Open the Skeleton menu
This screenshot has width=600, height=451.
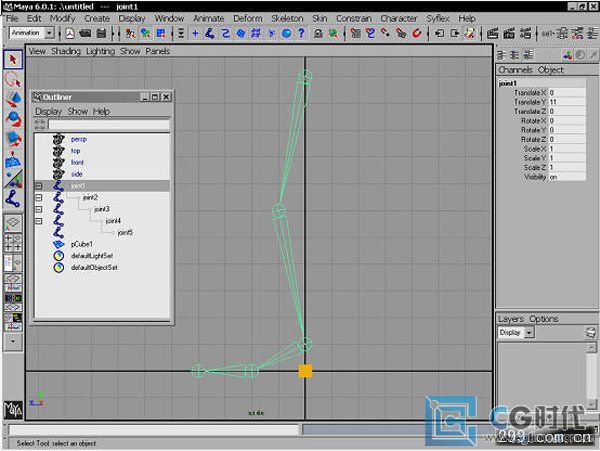pyautogui.click(x=287, y=18)
